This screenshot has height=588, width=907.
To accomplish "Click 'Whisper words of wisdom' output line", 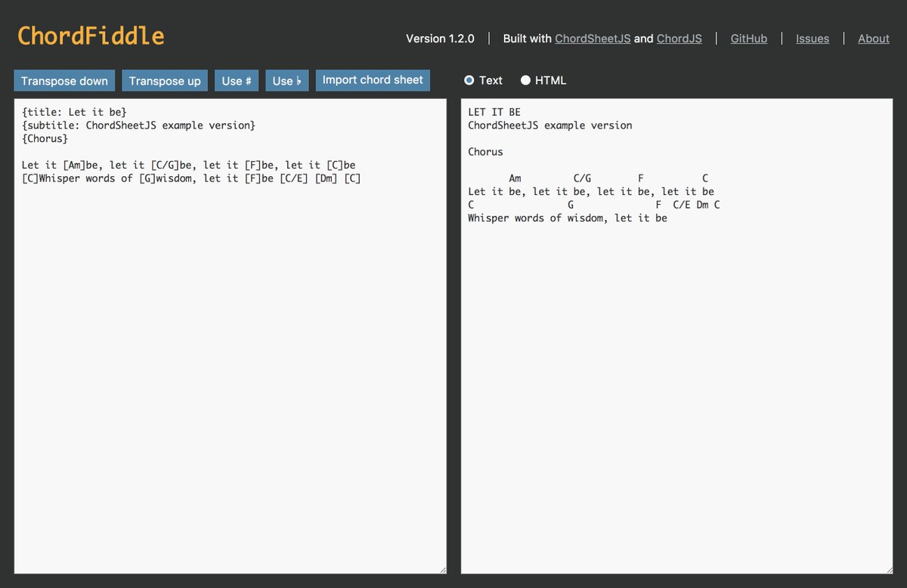I will [568, 218].
